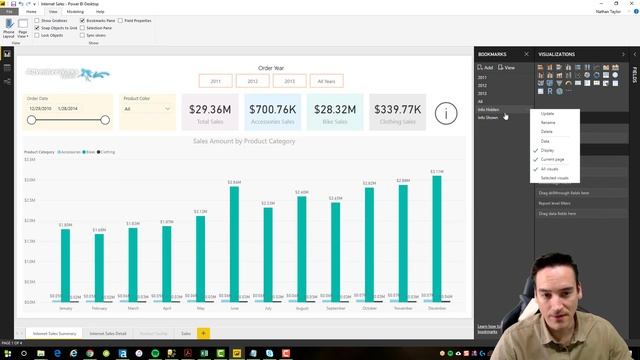Viewport: 640px width, 360px height.
Task: Enable the Field Properties checkbox
Action: (120, 20)
